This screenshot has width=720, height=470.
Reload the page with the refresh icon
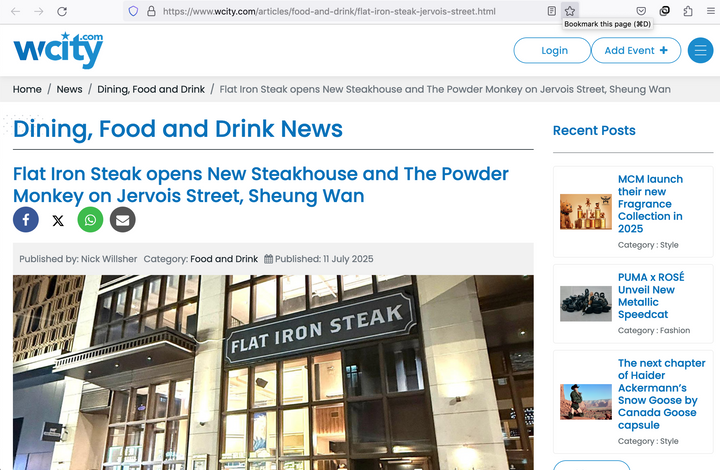tap(62, 11)
